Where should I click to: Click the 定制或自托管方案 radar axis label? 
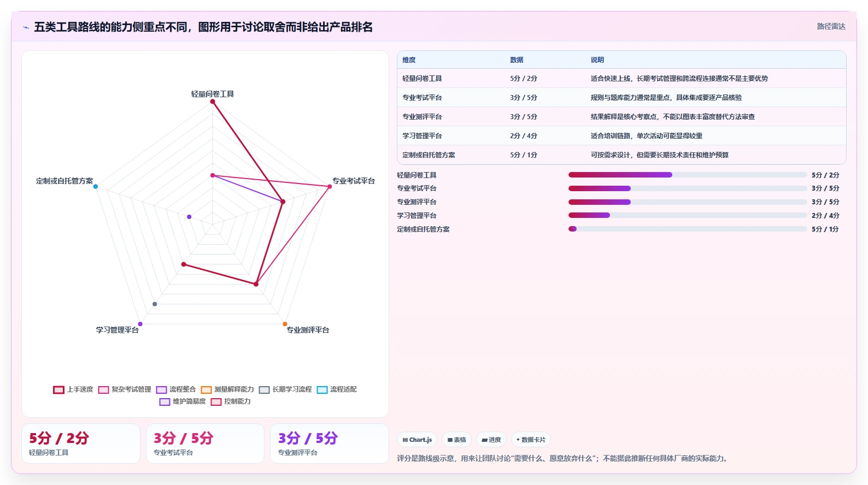coord(64,181)
